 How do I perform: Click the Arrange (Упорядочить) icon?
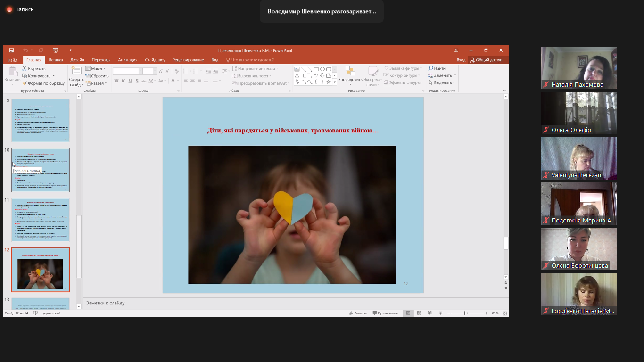pyautogui.click(x=350, y=71)
